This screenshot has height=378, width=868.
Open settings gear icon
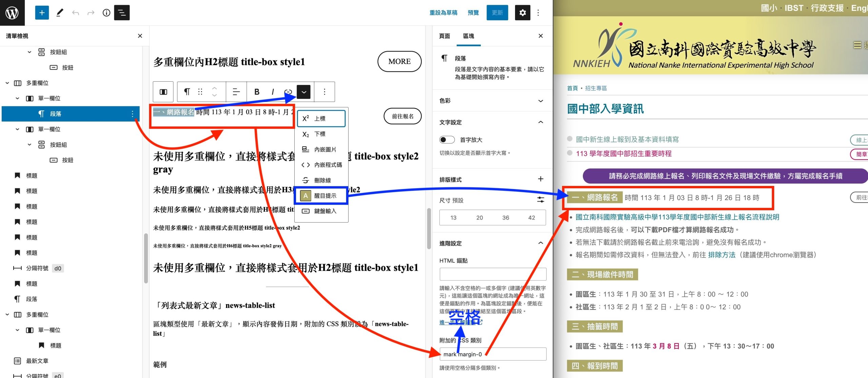(522, 13)
